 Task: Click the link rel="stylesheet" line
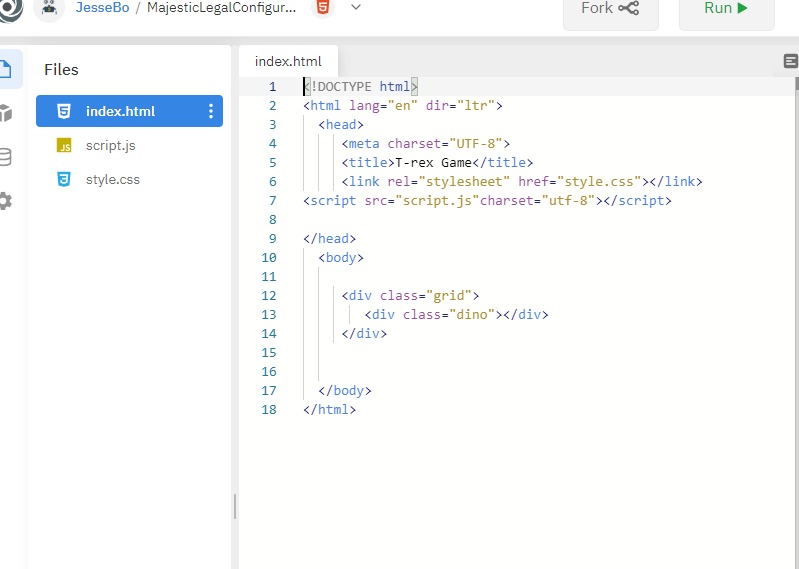coord(522,182)
